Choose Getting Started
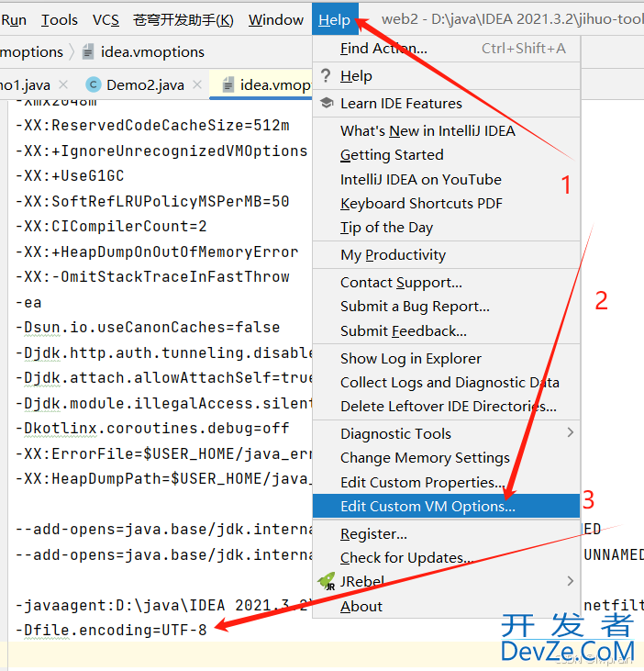 tap(446, 155)
